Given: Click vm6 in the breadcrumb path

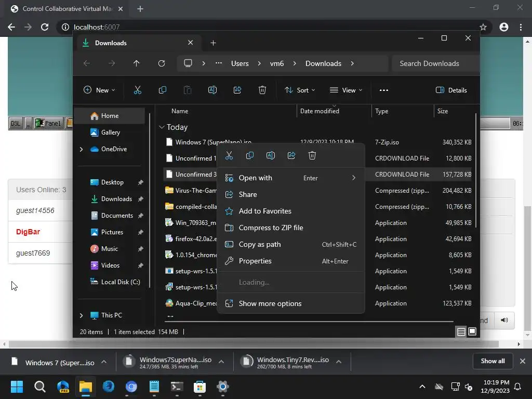Looking at the screenshot, I should 277,63.
